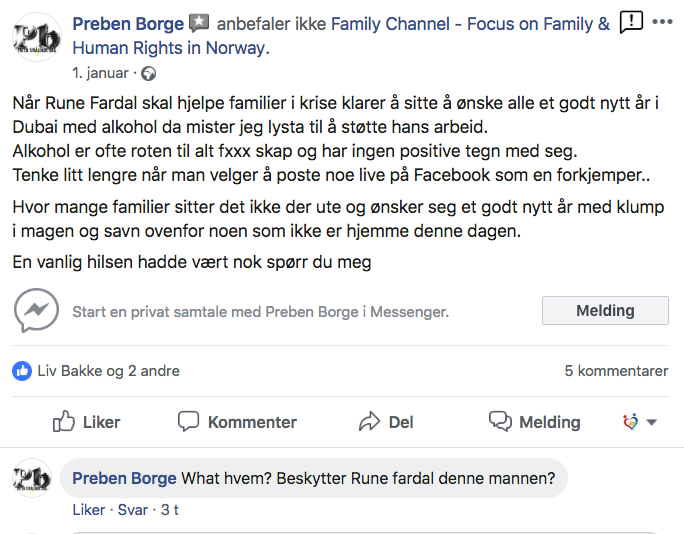Toggle Liker on Preben Borge's comment
The image size is (684, 534).
coord(89,510)
